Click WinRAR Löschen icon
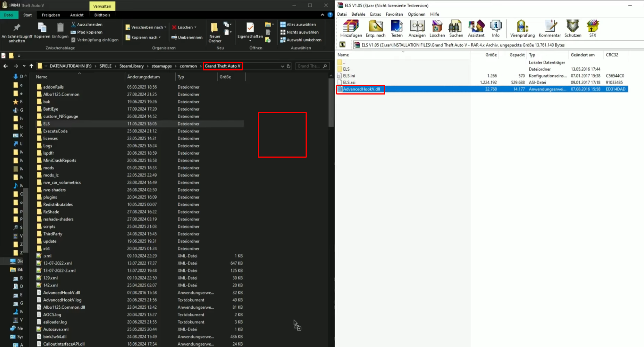 pos(437,29)
